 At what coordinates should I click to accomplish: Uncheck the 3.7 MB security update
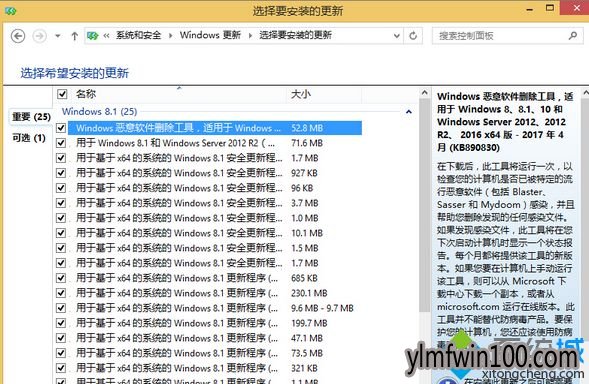point(61,203)
